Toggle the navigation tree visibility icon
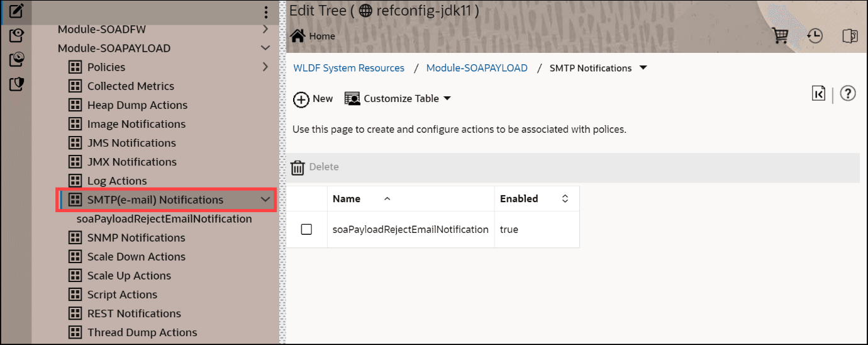Image resolution: width=868 pixels, height=345 pixels. pyautogui.click(x=850, y=36)
